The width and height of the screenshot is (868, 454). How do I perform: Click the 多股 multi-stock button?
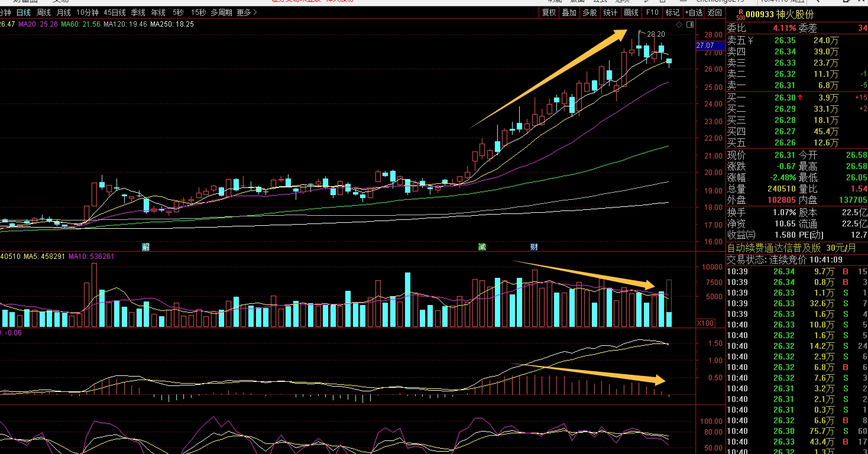(589, 12)
